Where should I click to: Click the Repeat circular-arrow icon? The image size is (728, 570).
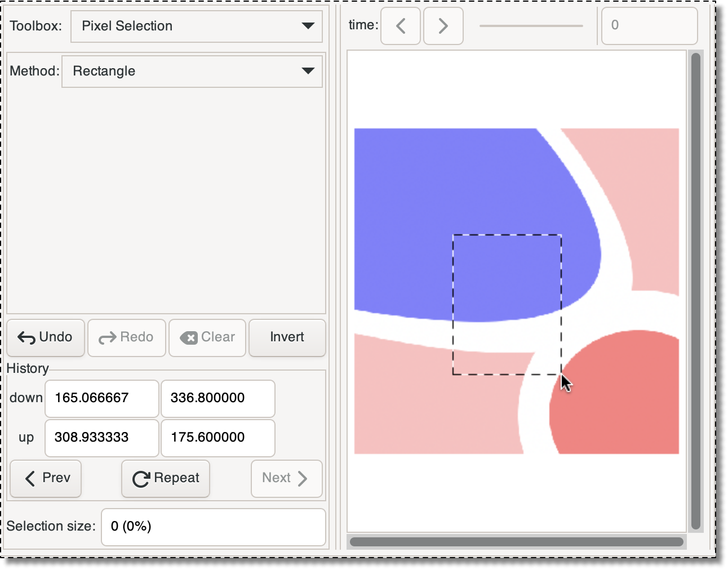(x=140, y=478)
